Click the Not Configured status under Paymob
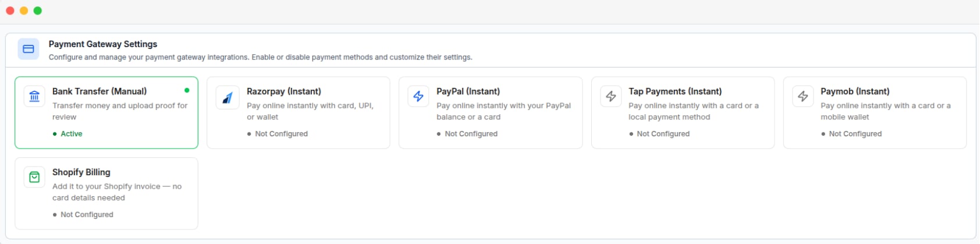This screenshot has width=980, height=244. pos(851,134)
